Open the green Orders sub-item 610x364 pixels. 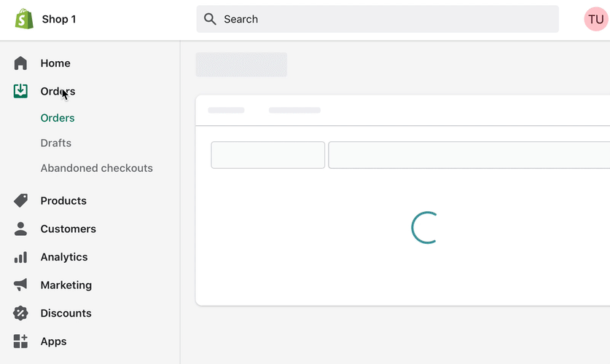click(x=58, y=118)
